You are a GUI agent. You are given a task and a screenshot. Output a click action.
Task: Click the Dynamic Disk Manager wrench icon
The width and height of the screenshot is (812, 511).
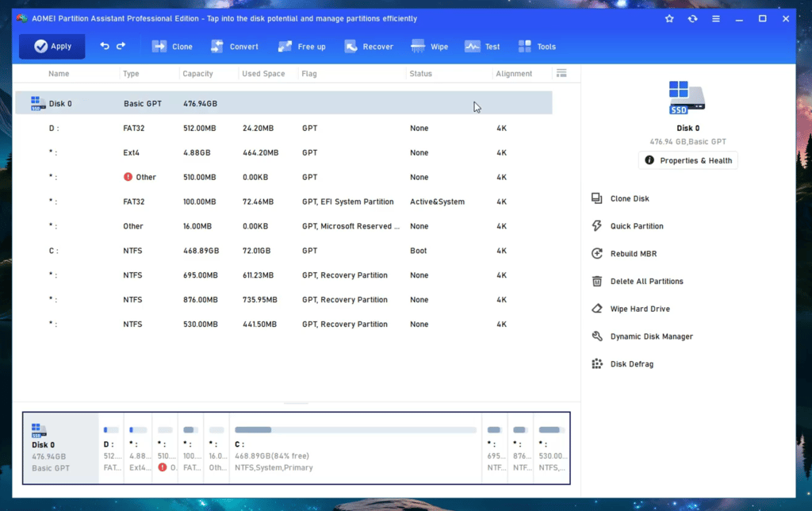click(x=597, y=336)
